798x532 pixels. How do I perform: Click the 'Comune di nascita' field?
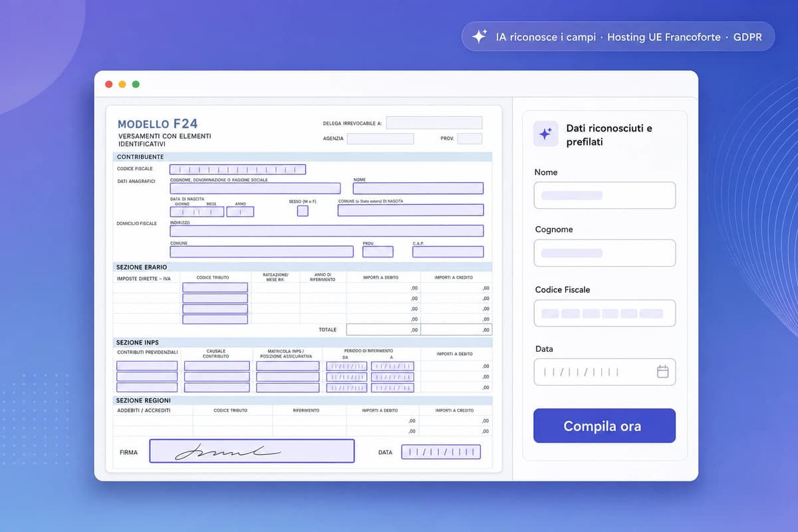[x=410, y=210]
